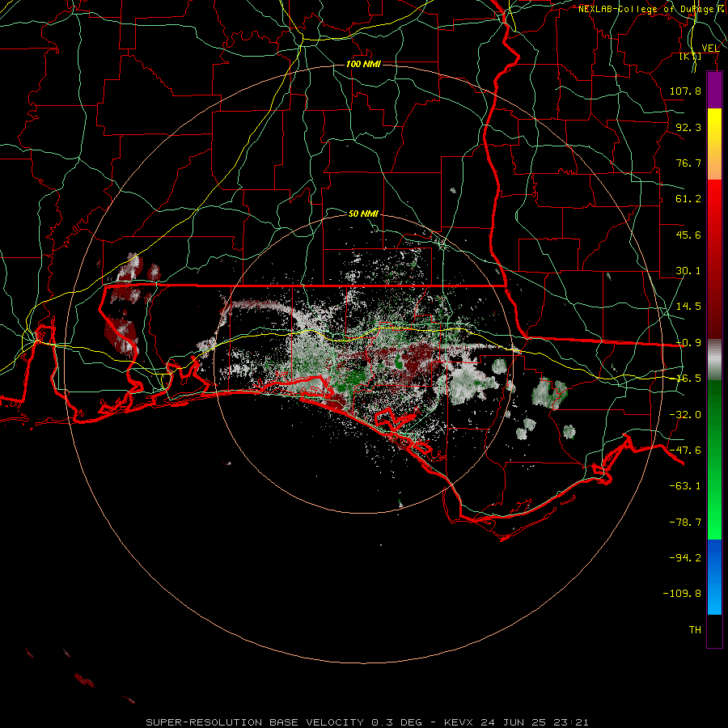Click the 100 NMI range ring label
728x728 pixels.
coord(363,64)
